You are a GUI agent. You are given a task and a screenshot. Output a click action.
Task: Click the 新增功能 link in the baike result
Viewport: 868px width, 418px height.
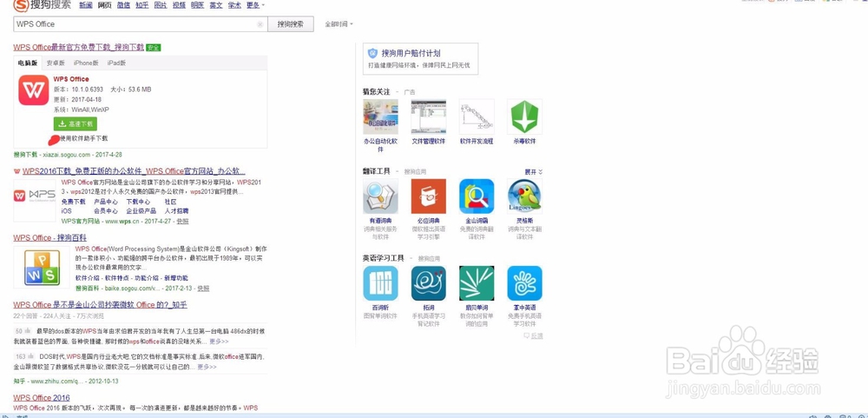(x=176, y=278)
